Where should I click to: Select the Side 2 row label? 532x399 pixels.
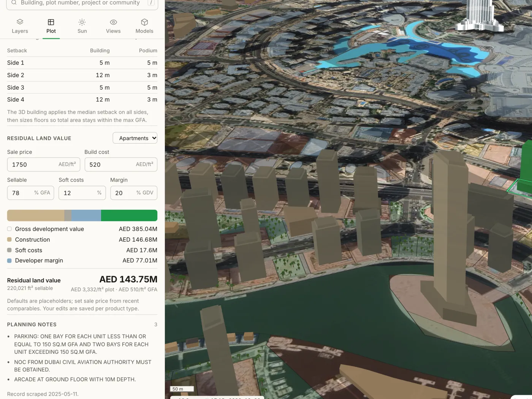pyautogui.click(x=16, y=75)
